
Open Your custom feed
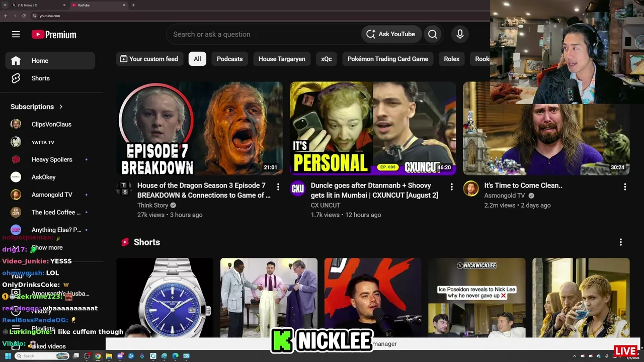tap(149, 59)
